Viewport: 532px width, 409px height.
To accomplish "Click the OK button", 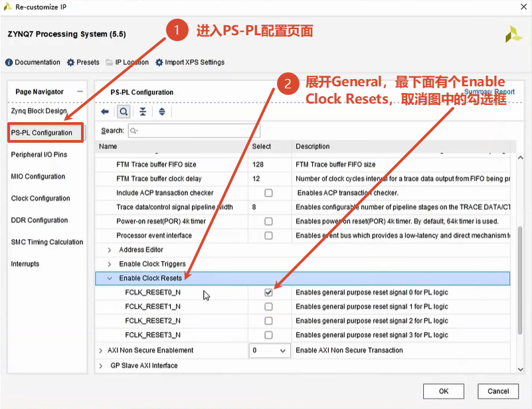I will click(444, 391).
